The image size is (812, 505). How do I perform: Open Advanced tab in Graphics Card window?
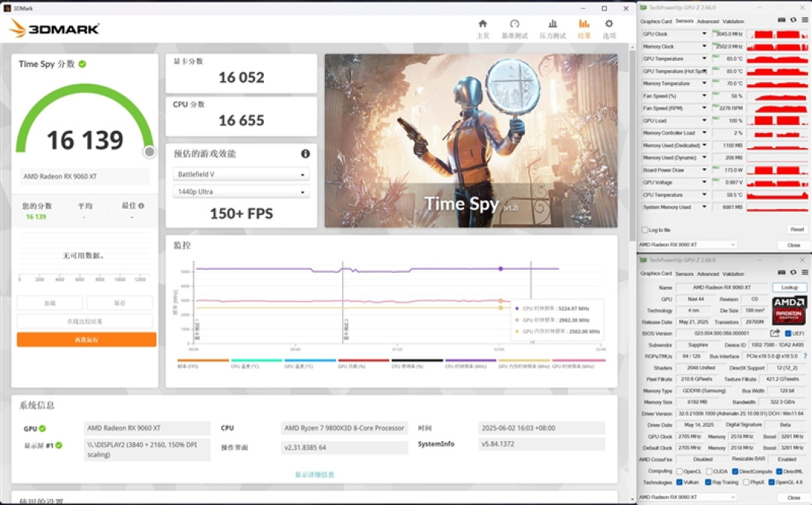click(708, 274)
